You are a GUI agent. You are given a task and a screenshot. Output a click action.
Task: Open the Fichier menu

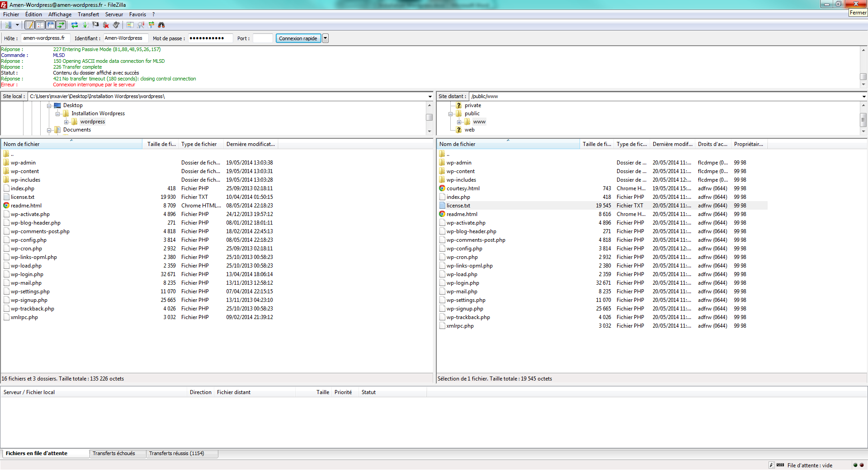tap(11, 14)
